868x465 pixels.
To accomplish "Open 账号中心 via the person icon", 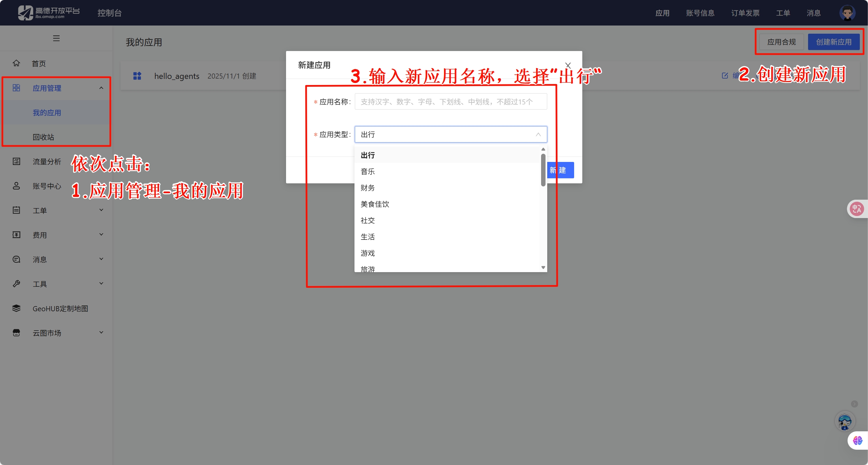I will 16,186.
